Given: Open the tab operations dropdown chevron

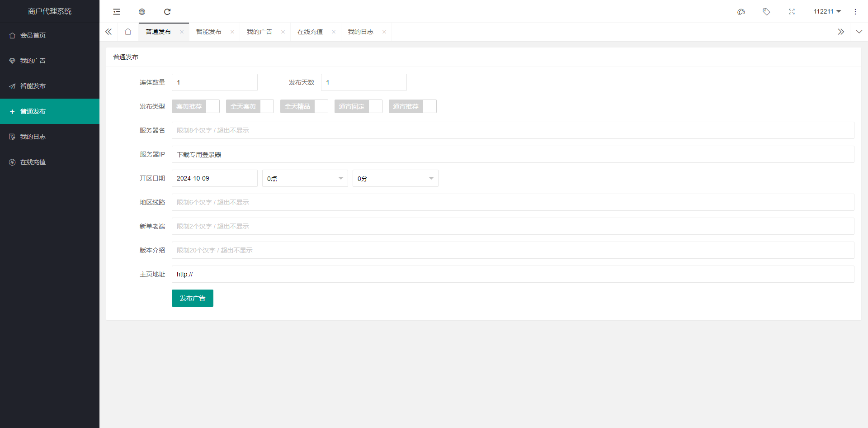Looking at the screenshot, I should coord(859,32).
